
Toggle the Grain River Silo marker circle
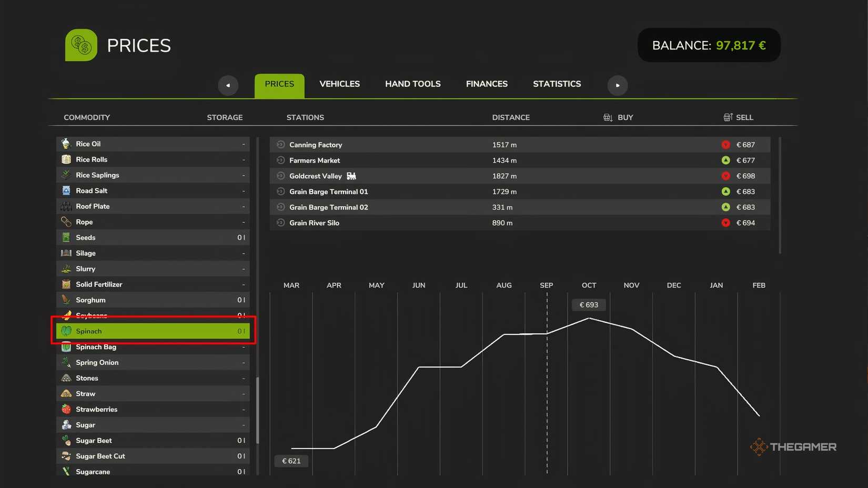(x=280, y=222)
